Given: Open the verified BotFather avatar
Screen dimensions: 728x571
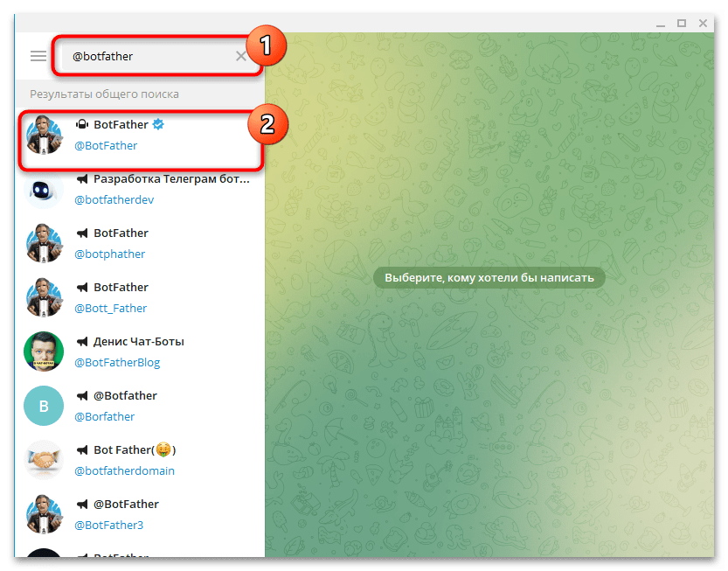Looking at the screenshot, I should pyautogui.click(x=44, y=135).
